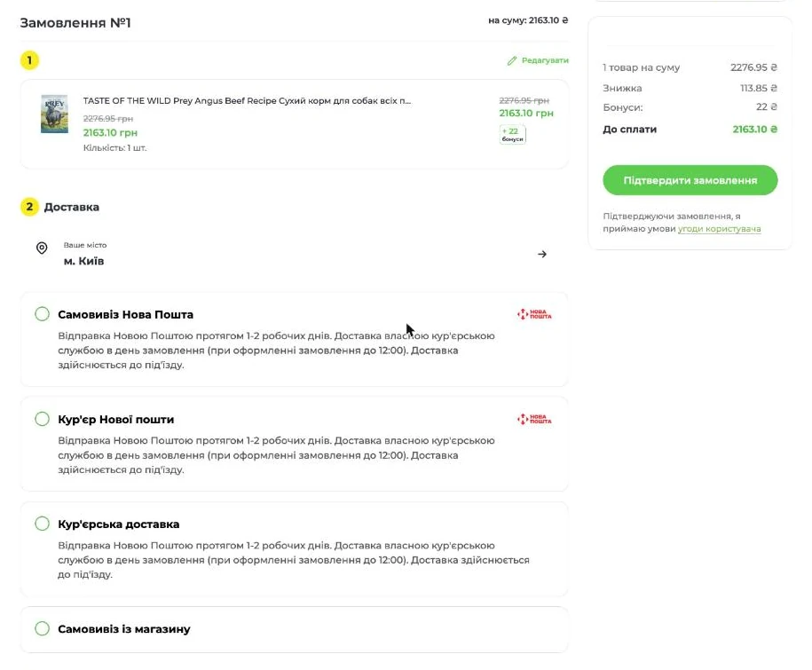Select Кур'єр Нової пошти delivery option
The height and width of the screenshot is (670, 812).
pos(43,419)
